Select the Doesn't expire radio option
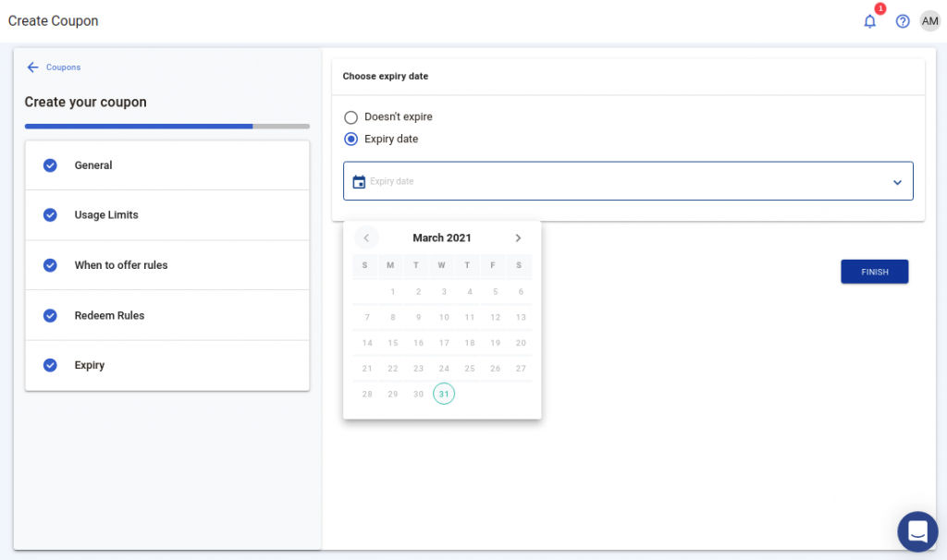The height and width of the screenshot is (560, 947). pos(351,117)
